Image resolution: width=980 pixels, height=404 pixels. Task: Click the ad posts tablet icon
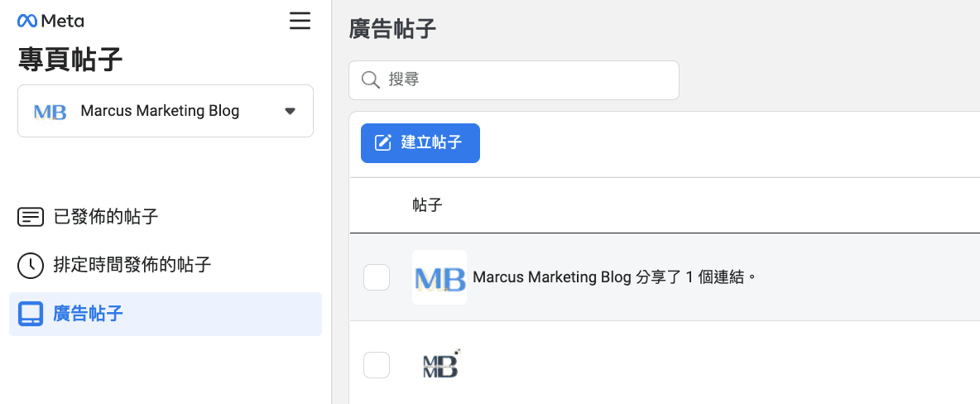30,314
